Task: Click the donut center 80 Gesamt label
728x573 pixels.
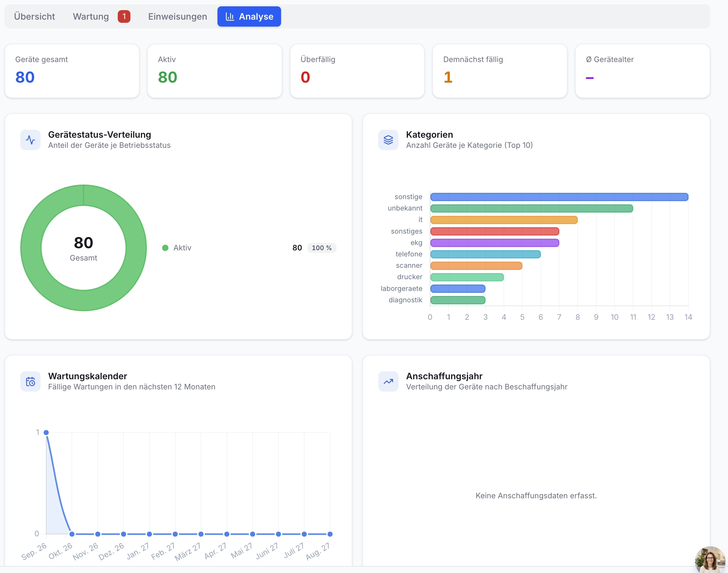Action: [84, 248]
